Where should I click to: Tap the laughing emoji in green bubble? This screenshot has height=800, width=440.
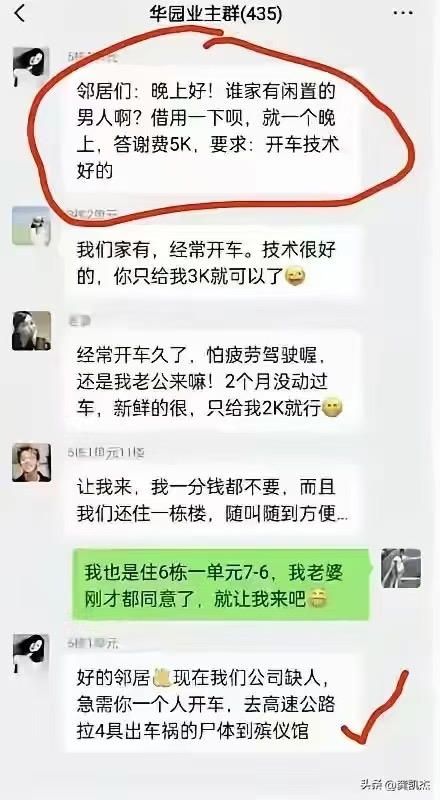coord(316,600)
